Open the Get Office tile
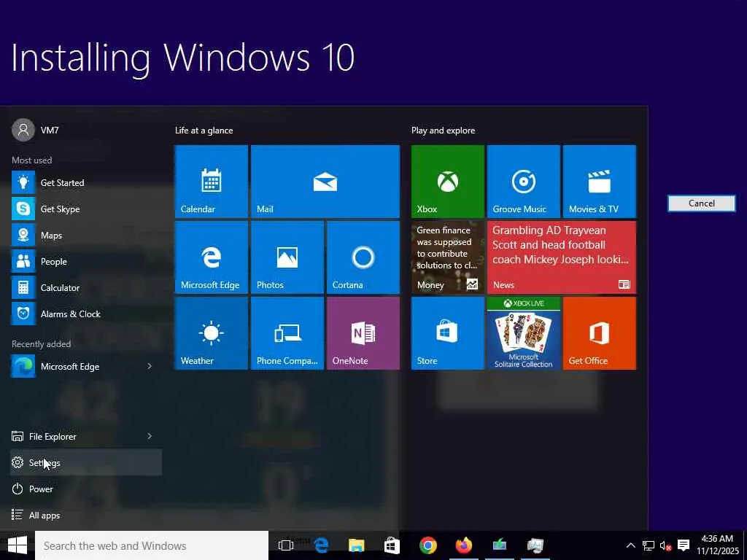This screenshot has width=747, height=560. pyautogui.click(x=600, y=332)
